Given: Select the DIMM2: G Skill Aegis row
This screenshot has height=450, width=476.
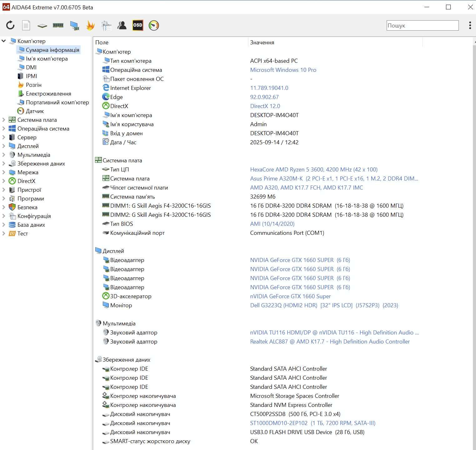Looking at the screenshot, I should [x=258, y=215].
